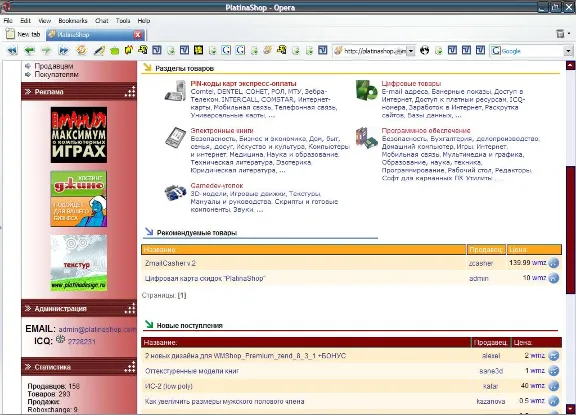Screen dimensions: 576x415
Task: Click the хостинг джино banner ad
Action: pyautogui.click(x=79, y=199)
